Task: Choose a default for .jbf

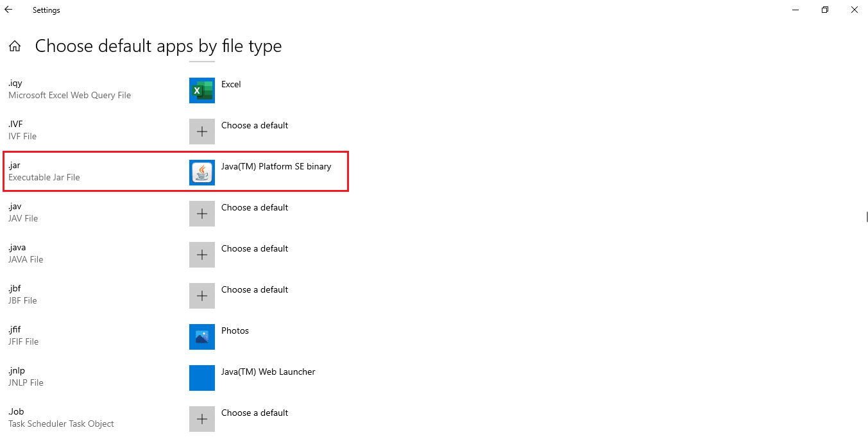Action: coord(255,289)
